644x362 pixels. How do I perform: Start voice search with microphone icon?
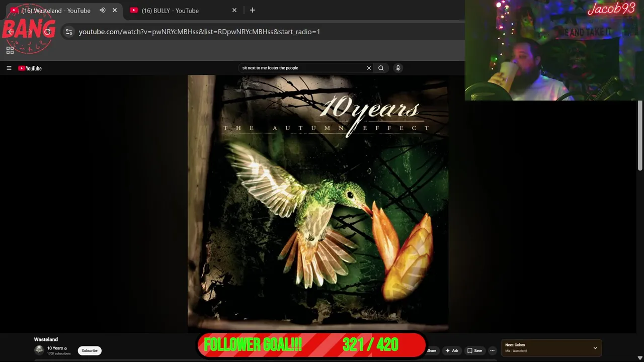(x=398, y=68)
